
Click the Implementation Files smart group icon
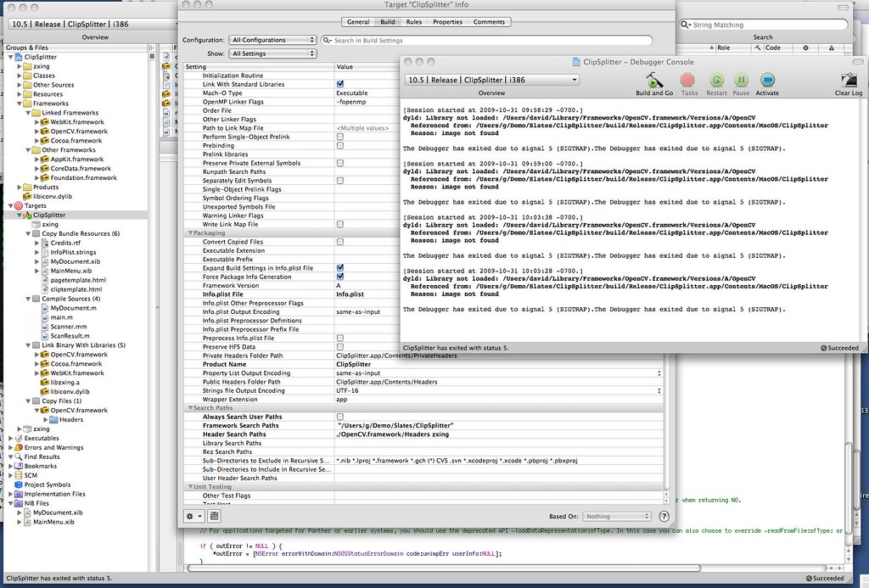(19, 494)
